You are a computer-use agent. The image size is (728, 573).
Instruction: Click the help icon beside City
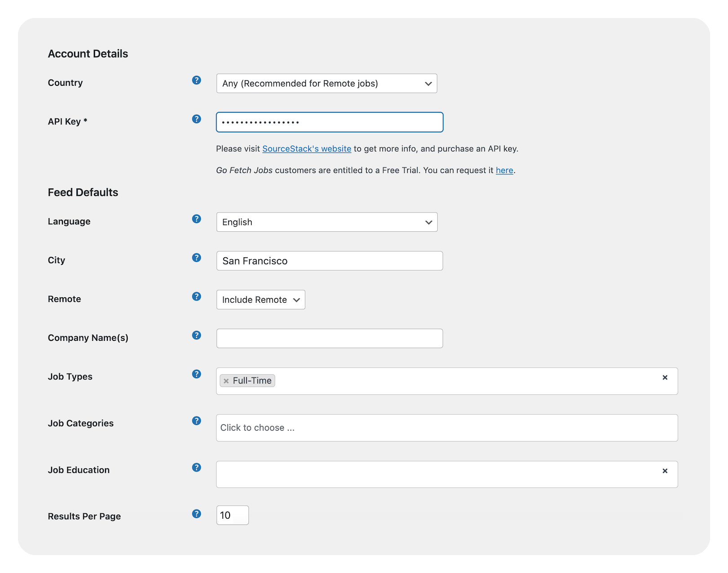point(196,258)
